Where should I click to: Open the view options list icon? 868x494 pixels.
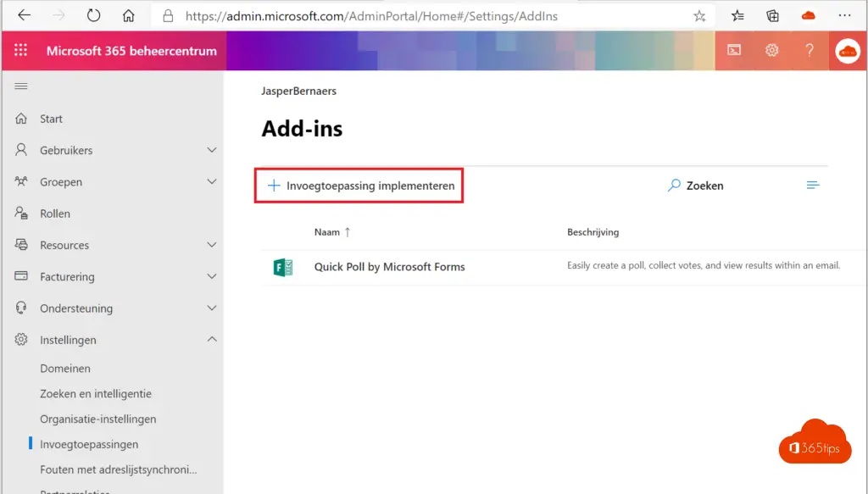[813, 186]
